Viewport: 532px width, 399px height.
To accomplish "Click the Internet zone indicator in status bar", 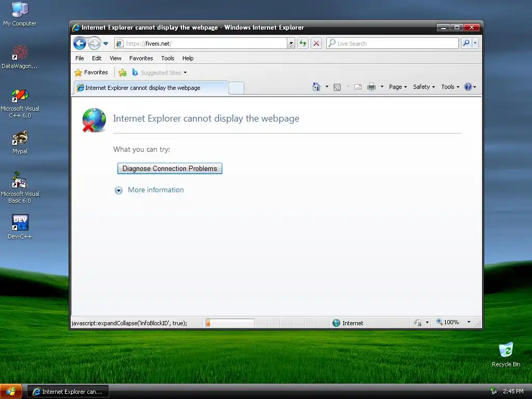I will pos(348,323).
